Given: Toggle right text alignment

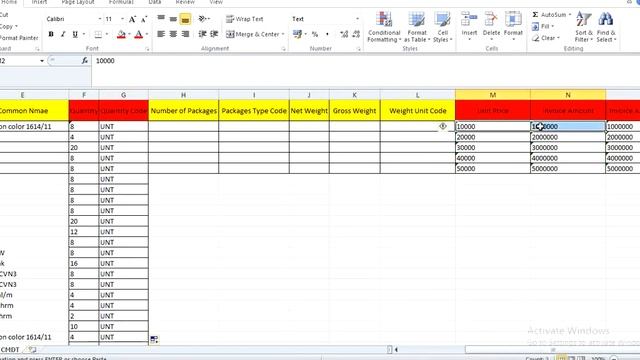Looking at the screenshot, I should tap(185, 34).
